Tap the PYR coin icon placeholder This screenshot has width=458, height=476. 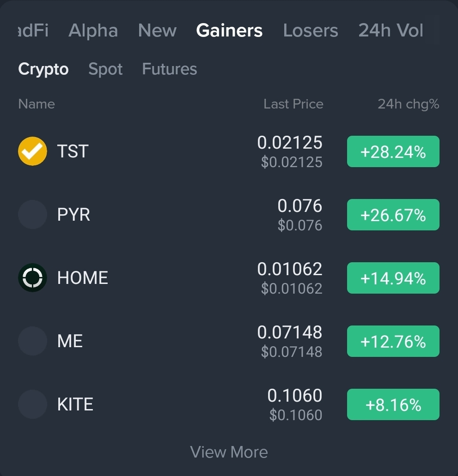coord(32,214)
